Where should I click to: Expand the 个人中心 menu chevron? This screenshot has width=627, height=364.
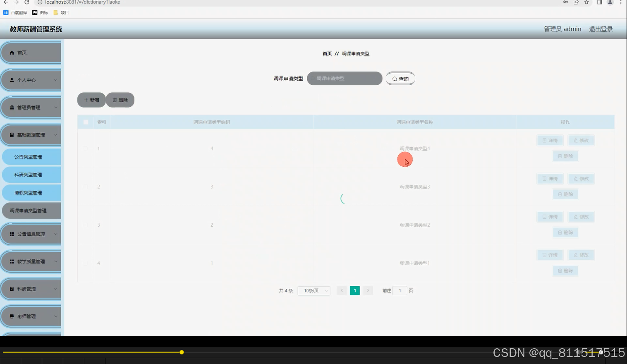(x=56, y=80)
